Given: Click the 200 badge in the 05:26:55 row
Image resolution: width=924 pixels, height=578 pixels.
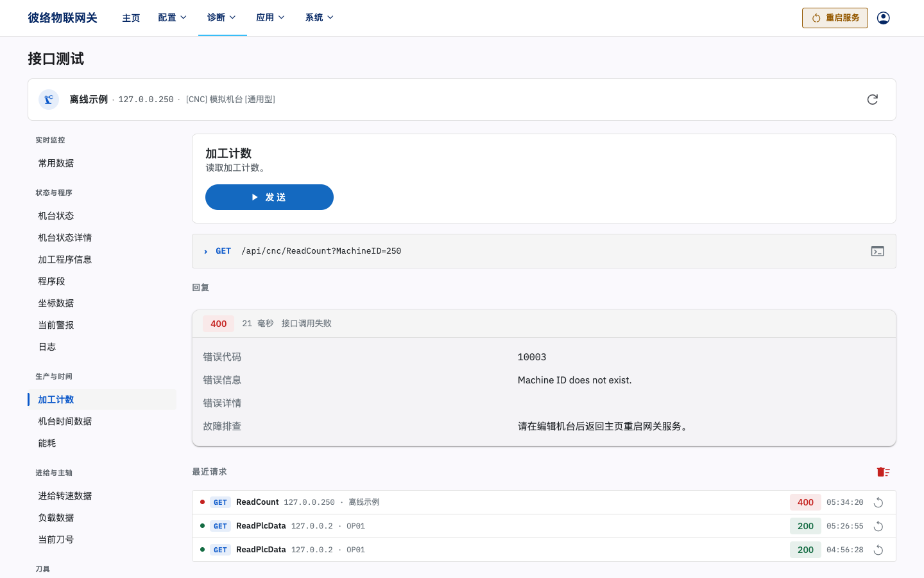Looking at the screenshot, I should (x=805, y=526).
